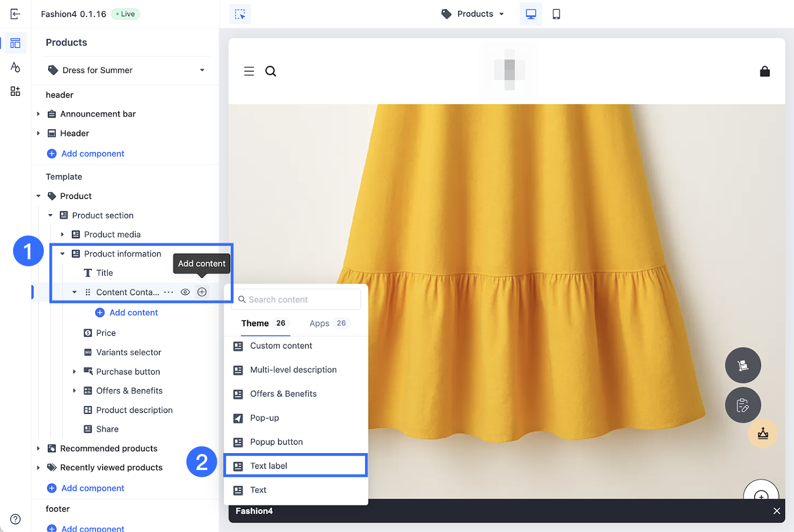Click the search icon in store preview
Screen dimensions: 794x532
click(x=270, y=71)
